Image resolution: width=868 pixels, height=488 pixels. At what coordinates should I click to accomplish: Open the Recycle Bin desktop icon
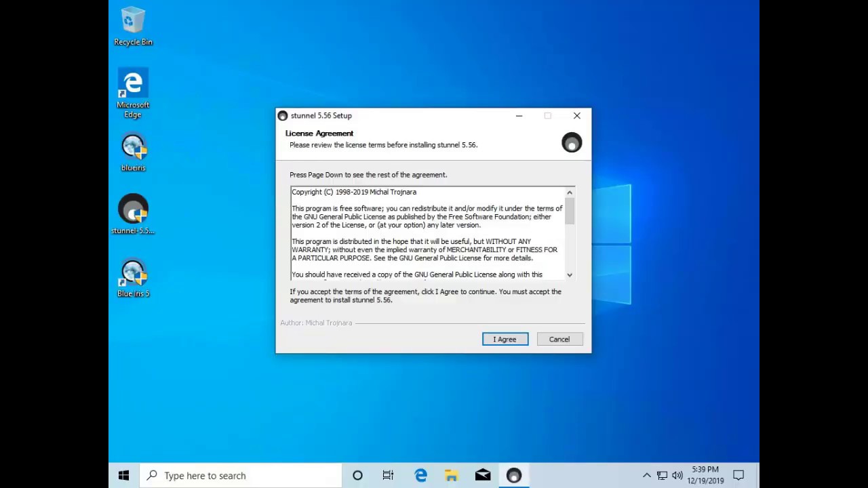[x=133, y=27]
